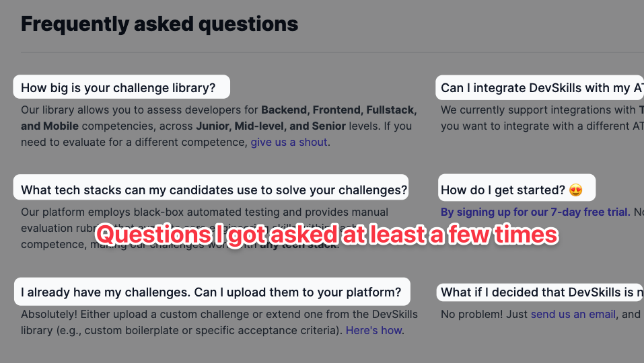Click the bold 'Junior, Mid-level, and Senior' text
This screenshot has height=363, width=644.
pyautogui.click(x=271, y=126)
